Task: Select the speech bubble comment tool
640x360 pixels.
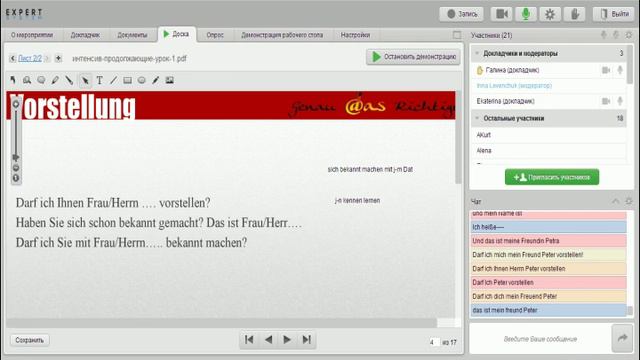Action: (x=41, y=80)
